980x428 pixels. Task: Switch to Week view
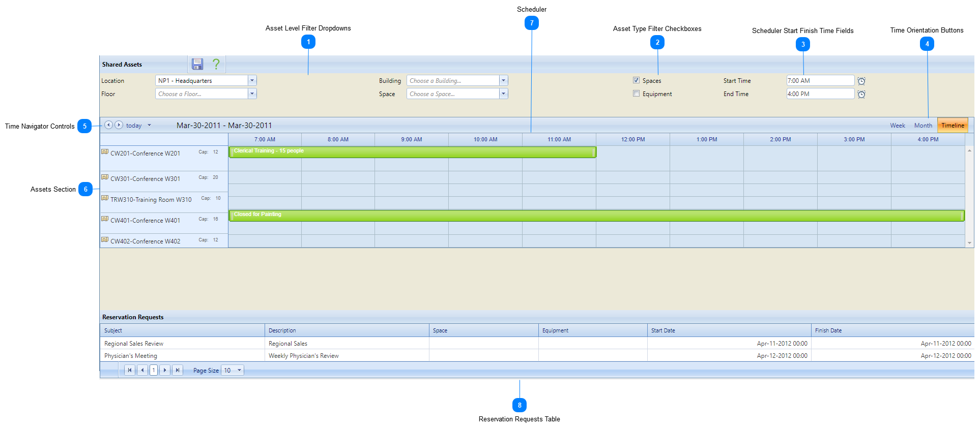coord(898,126)
